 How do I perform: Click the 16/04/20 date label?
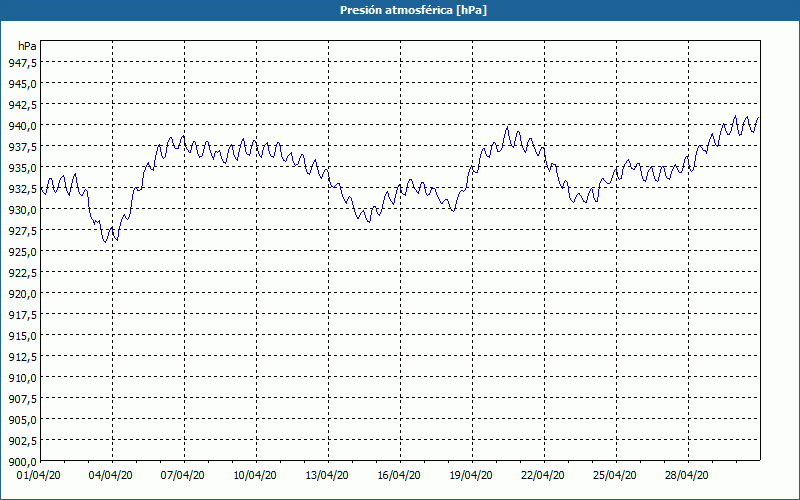(398, 475)
